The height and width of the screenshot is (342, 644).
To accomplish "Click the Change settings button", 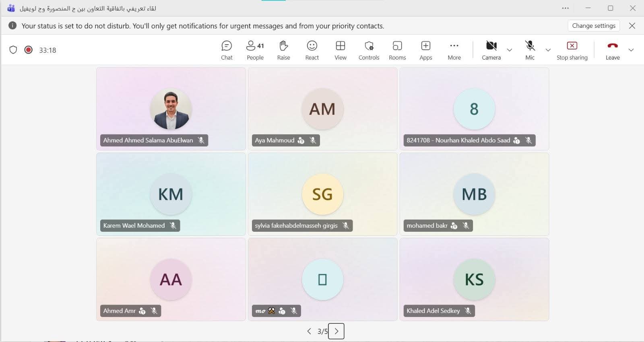I will point(594,26).
